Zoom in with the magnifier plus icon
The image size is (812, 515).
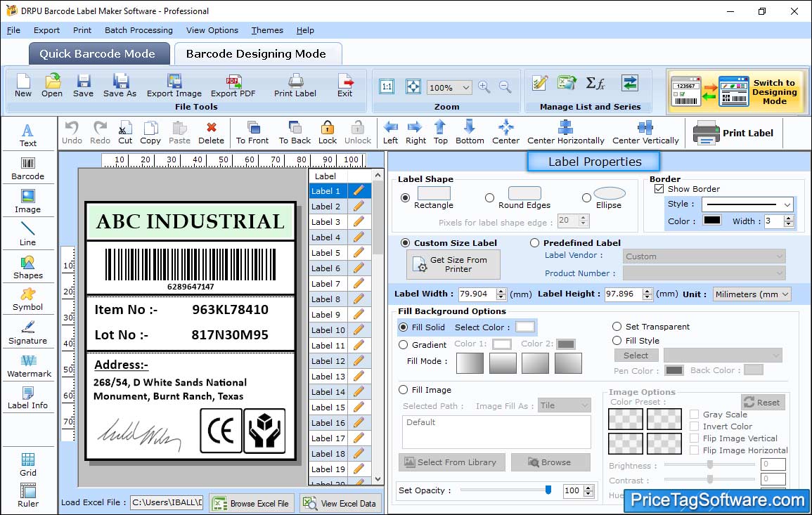click(x=484, y=87)
